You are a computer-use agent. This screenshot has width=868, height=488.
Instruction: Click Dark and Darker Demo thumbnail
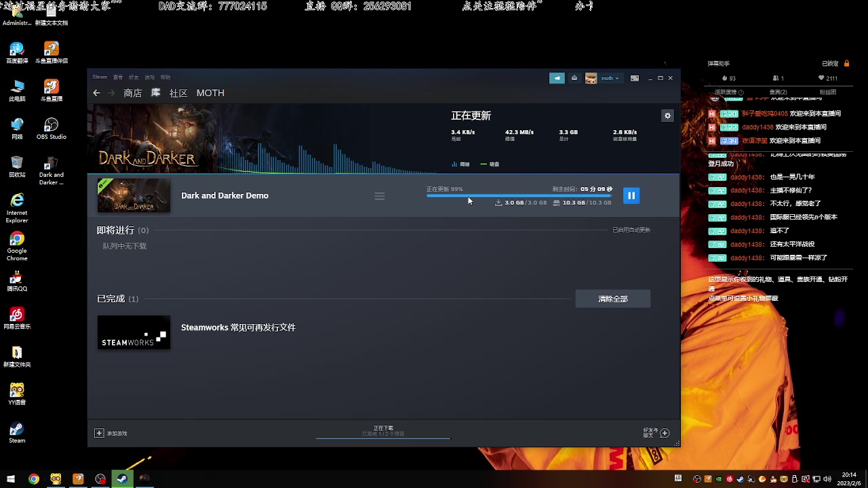pos(134,196)
